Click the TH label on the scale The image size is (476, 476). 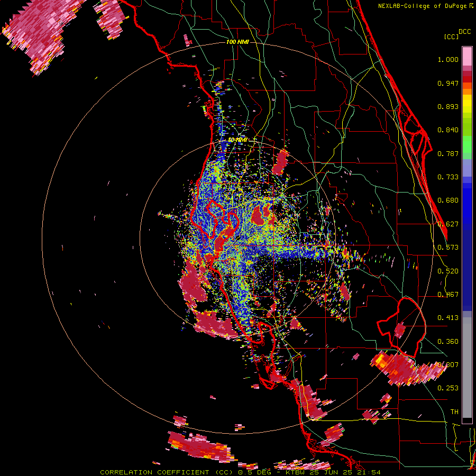(454, 412)
